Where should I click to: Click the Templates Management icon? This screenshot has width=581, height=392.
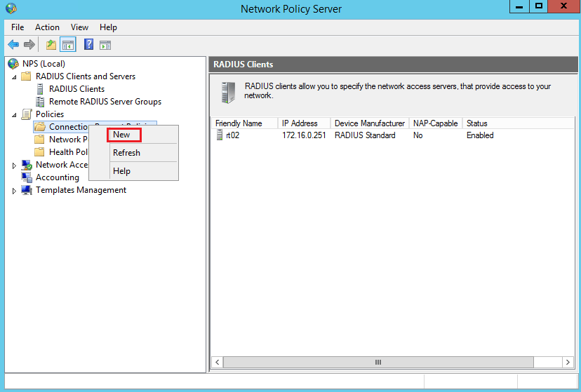[x=26, y=190]
